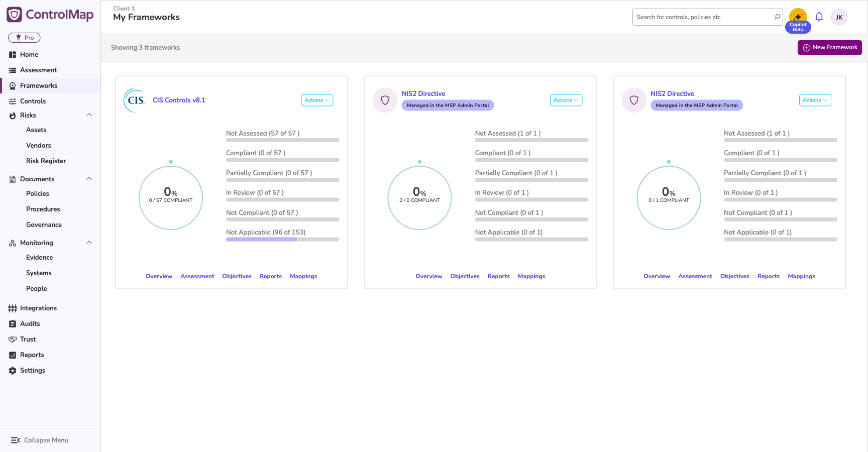Click 'In Review (0 of 57 )' label

[x=255, y=193]
